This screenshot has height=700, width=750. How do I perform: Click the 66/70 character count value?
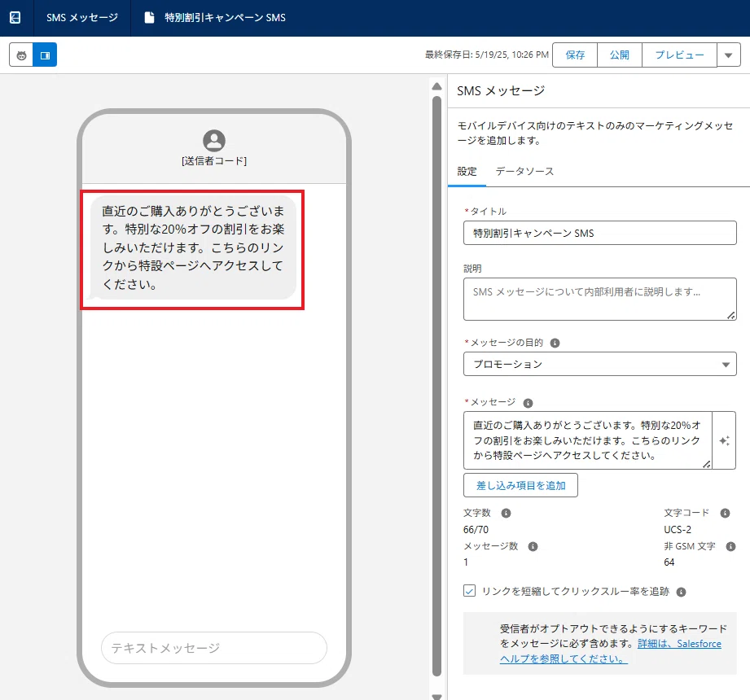point(476,530)
